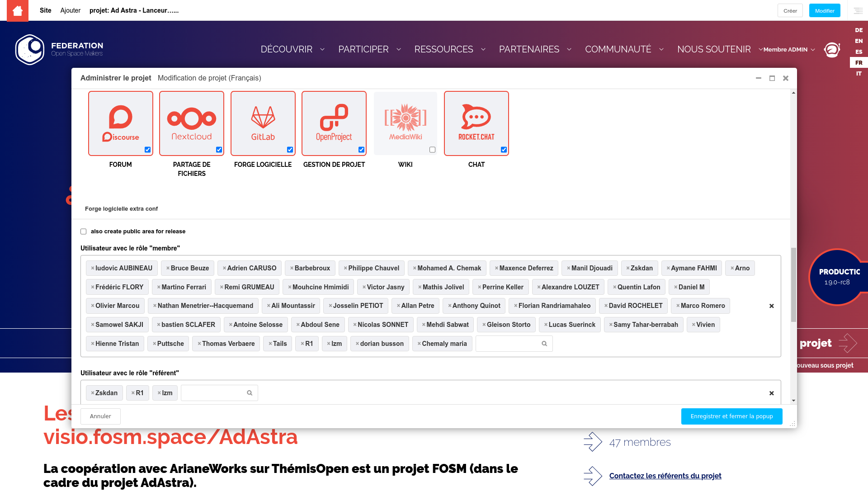
Task: Remove Olivier Marcou tag
Action: pos(93,306)
